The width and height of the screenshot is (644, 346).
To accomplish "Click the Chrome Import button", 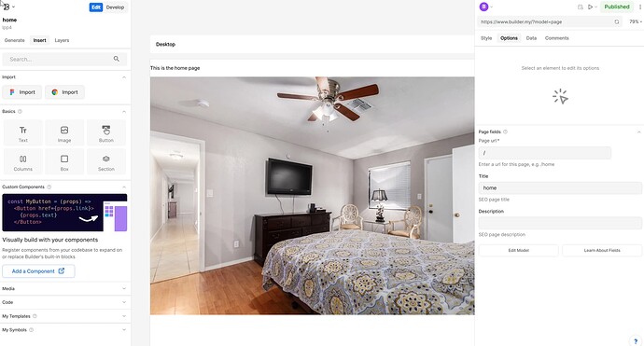I will [64, 92].
